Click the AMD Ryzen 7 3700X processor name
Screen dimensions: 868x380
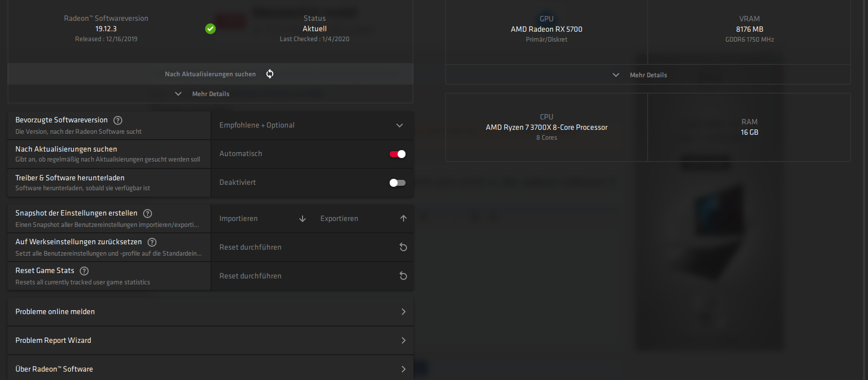[x=547, y=127]
